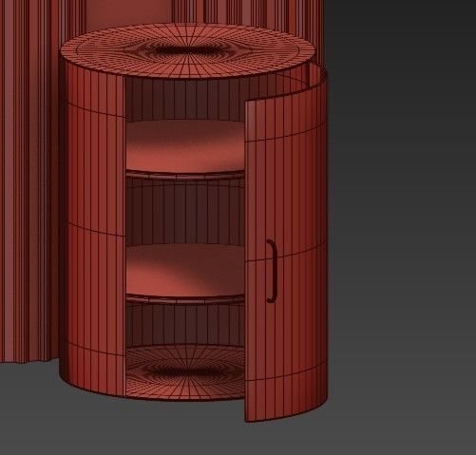The width and height of the screenshot is (476, 455).
Task: Select the door handle on the cabinet door
Action: pyautogui.click(x=272, y=271)
